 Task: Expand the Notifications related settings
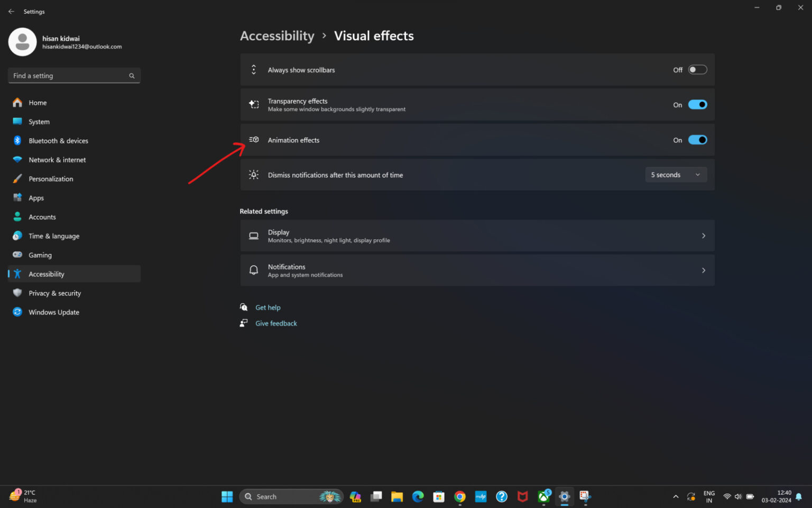click(x=703, y=270)
